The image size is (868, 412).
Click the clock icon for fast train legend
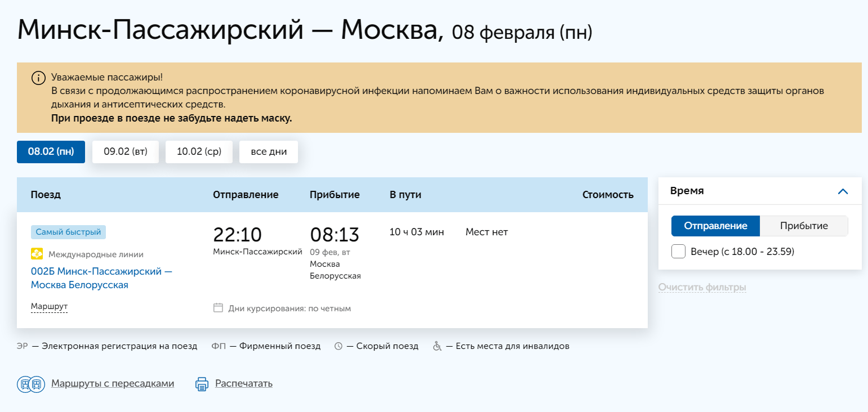tap(339, 346)
